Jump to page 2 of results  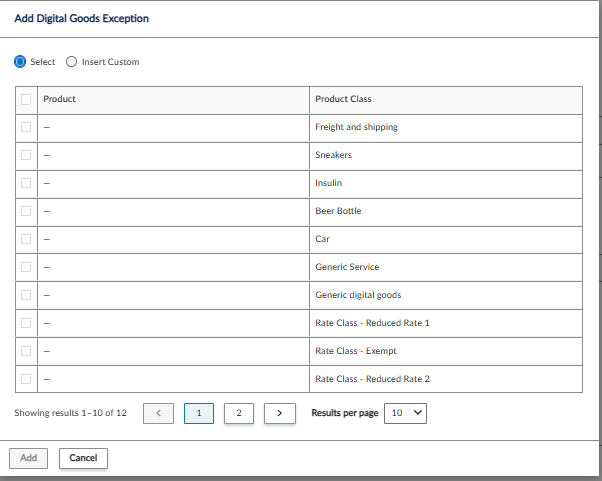coord(239,413)
